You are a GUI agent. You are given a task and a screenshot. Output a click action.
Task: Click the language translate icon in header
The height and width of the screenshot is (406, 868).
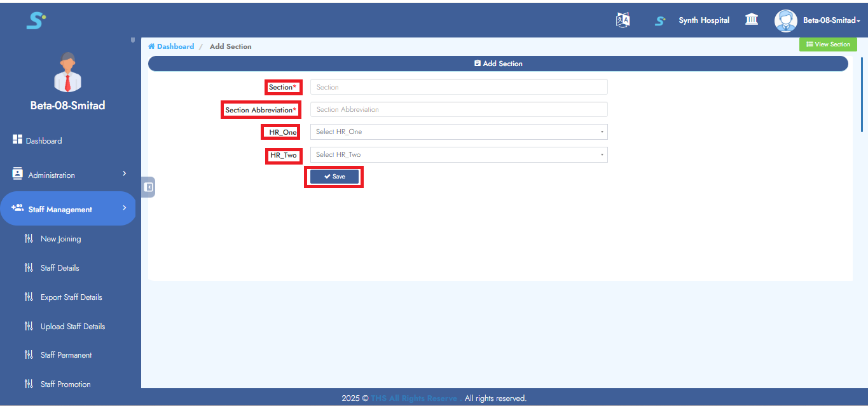pos(623,20)
